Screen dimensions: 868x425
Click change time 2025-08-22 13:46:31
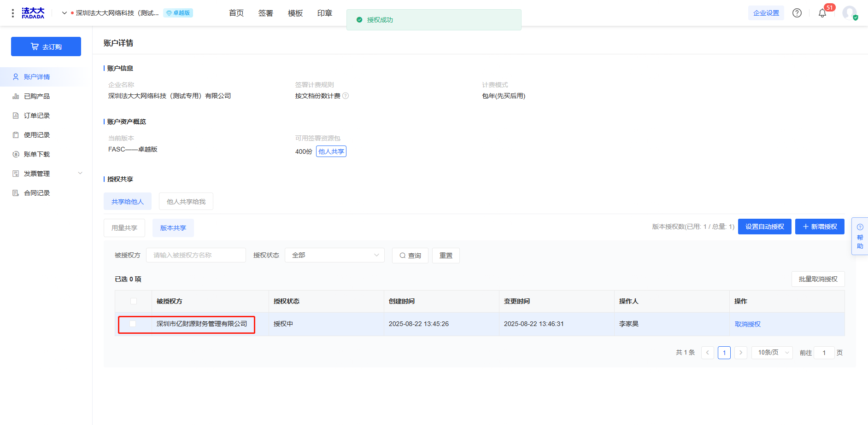pos(534,324)
